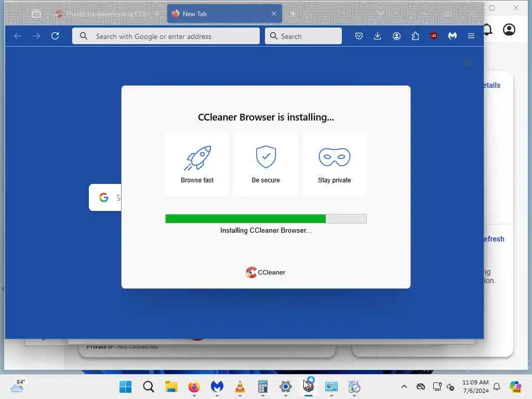Click the Firefox forward arrow button
The width and height of the screenshot is (532, 399).
[x=36, y=36]
